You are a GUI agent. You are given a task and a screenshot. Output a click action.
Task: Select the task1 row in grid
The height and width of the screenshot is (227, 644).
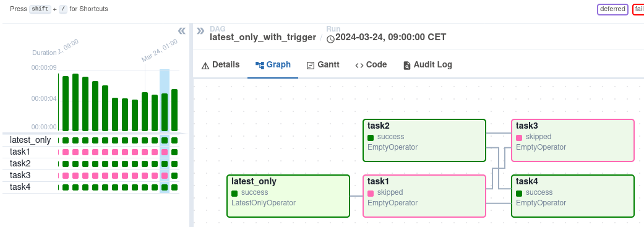click(90, 152)
